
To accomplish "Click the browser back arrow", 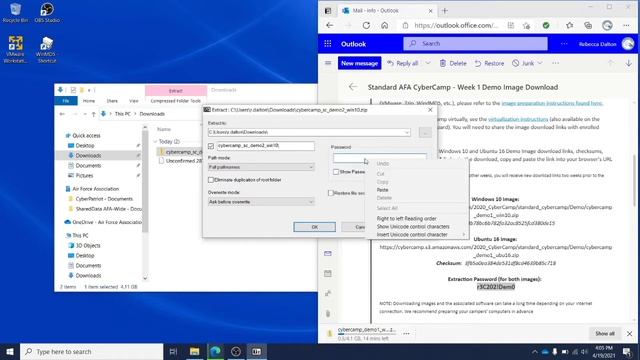I will click(329, 25).
